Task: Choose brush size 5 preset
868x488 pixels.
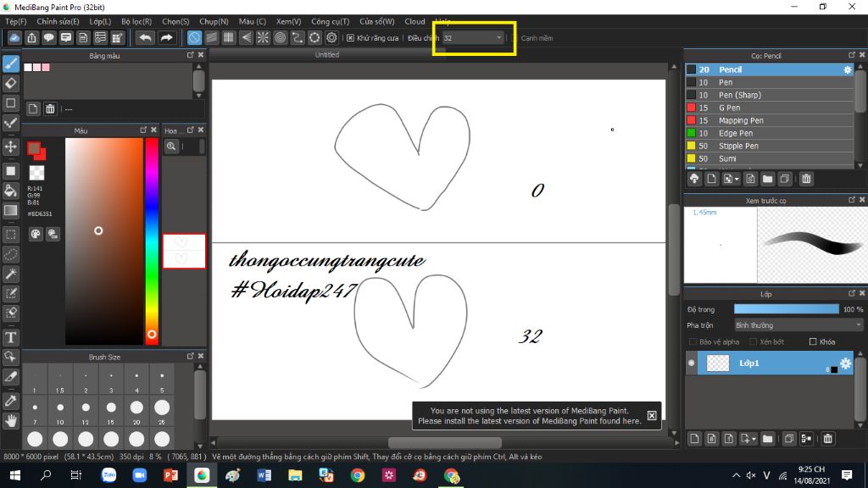Action: (162, 379)
